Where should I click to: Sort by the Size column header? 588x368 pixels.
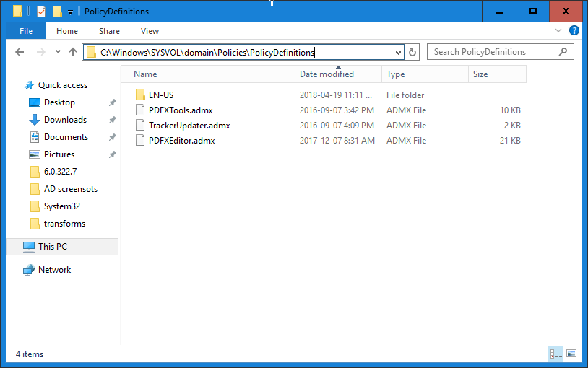[497, 74]
